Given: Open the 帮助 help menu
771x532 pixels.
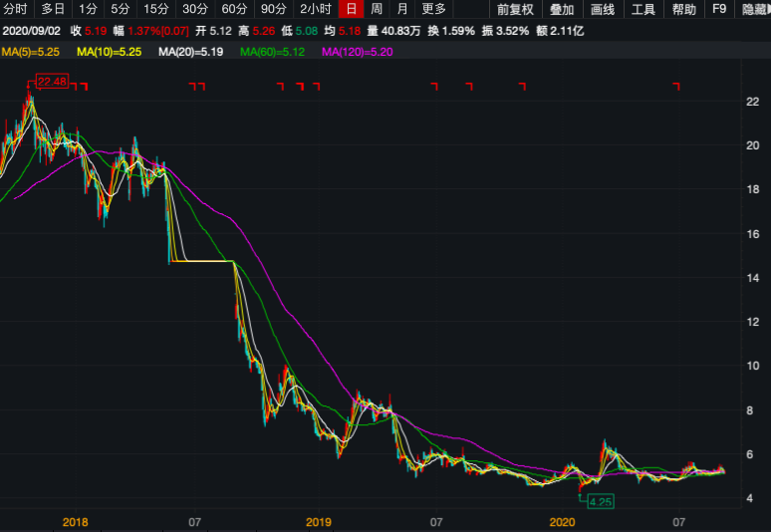Looking at the screenshot, I should [x=684, y=9].
